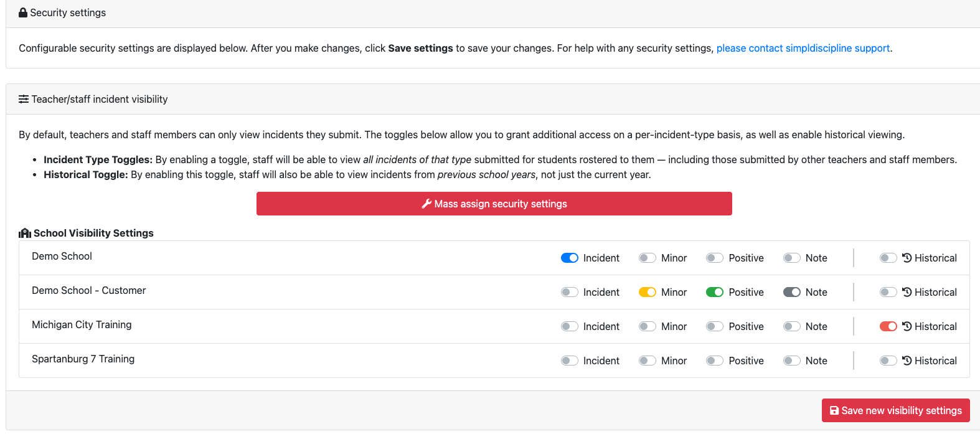Image resolution: width=980 pixels, height=439 pixels.
Task: Disable Historical toggle for Michigan City Training
Action: tap(888, 326)
